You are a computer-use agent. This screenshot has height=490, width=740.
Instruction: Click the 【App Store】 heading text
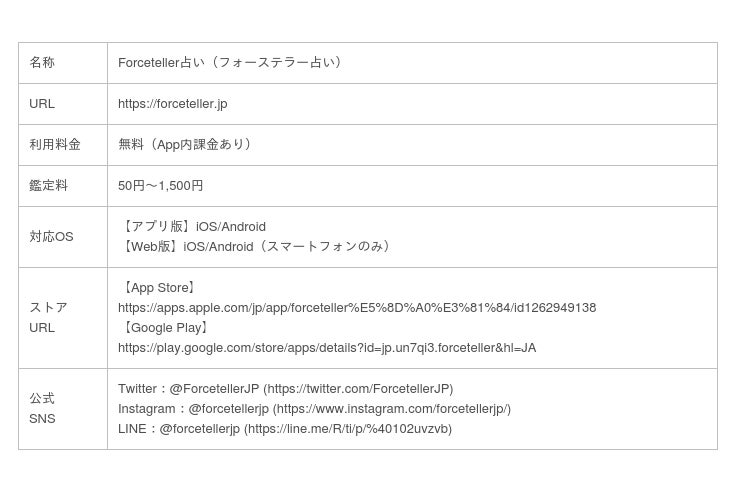159,288
